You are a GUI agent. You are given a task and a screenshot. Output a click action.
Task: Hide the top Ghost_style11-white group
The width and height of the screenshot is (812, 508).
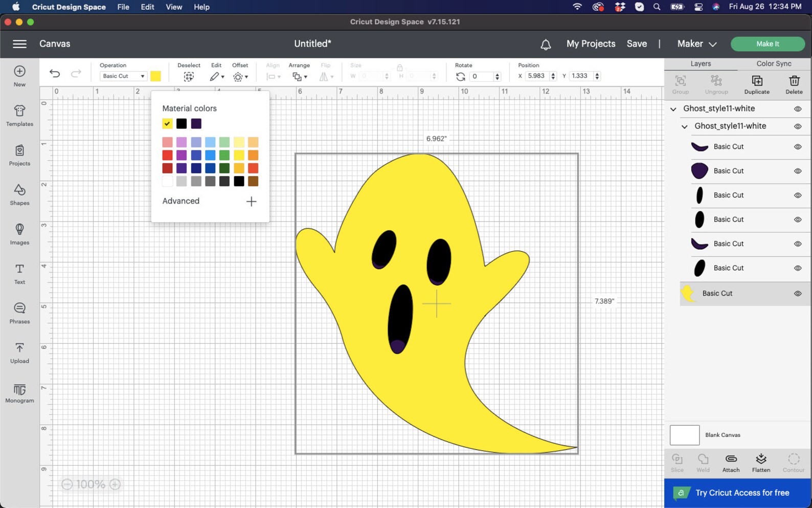[798, 109]
